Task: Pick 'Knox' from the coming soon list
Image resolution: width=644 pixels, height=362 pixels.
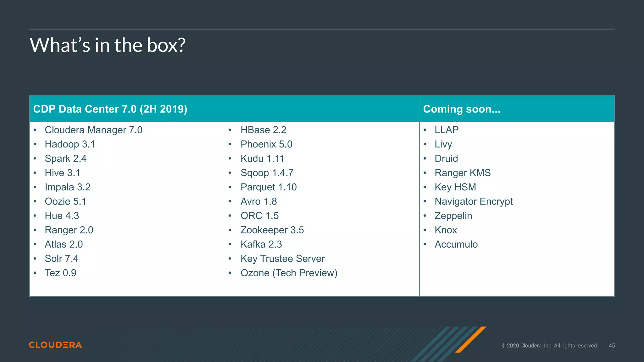Action: pos(446,230)
